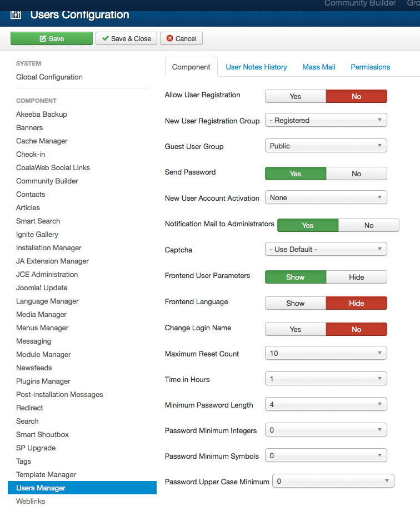
Task: Open Minimum Password Length dropdown
Action: point(326,404)
